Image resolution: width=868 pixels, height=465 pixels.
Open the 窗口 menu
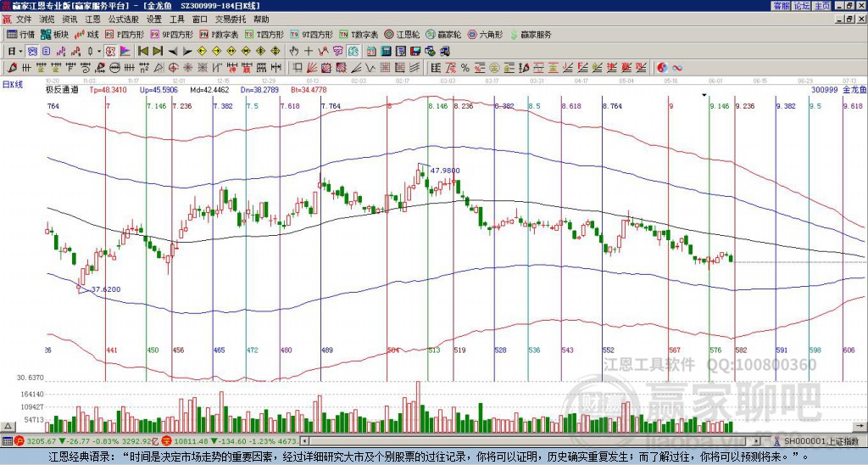200,20
